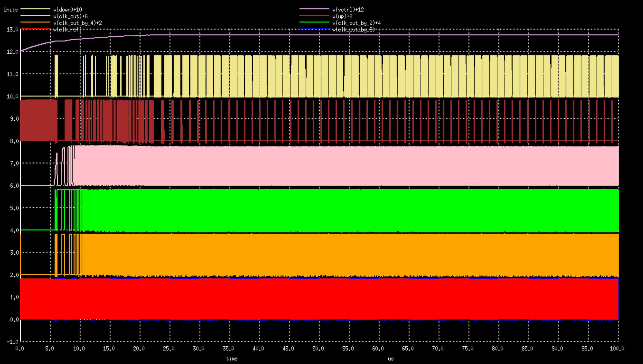The width and height of the screenshot is (643, 364).
Task: Click the v(clk_out_by_2)+4 legend label
Action: click(x=356, y=23)
